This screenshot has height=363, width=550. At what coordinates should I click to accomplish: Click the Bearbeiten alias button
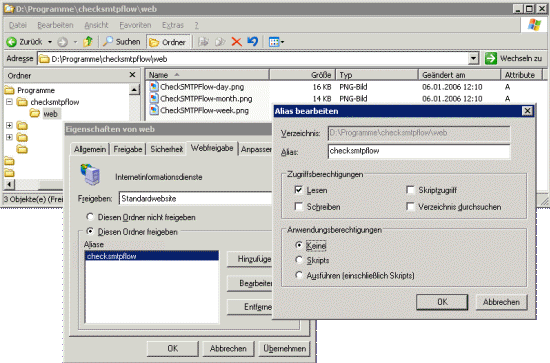(250, 283)
